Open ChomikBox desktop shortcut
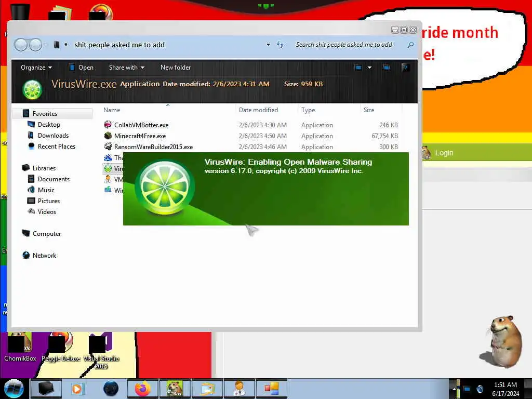 [x=20, y=347]
